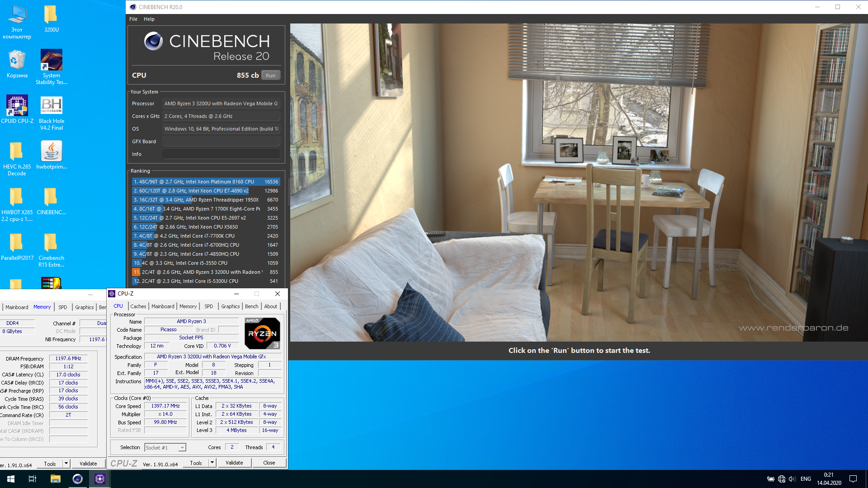Select ranking row Core i5-5300U 541

pos(206,281)
